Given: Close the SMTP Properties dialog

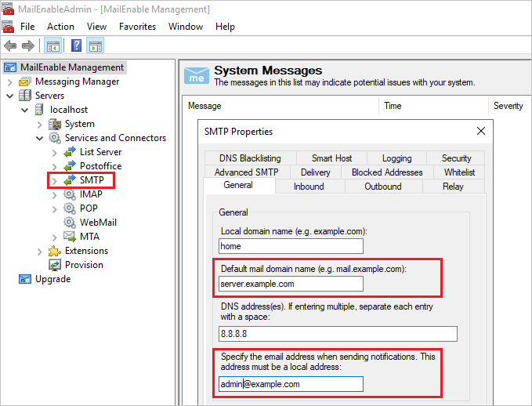Looking at the screenshot, I should tap(480, 131).
